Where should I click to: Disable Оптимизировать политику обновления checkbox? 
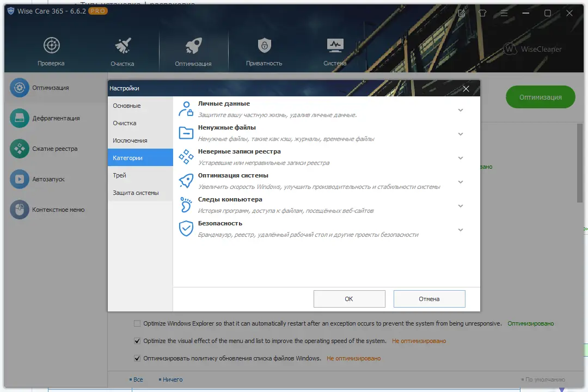(x=137, y=358)
